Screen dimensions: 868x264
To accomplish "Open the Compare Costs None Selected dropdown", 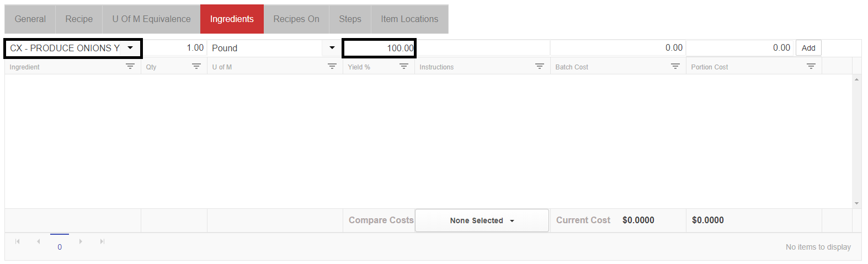I will pos(482,220).
